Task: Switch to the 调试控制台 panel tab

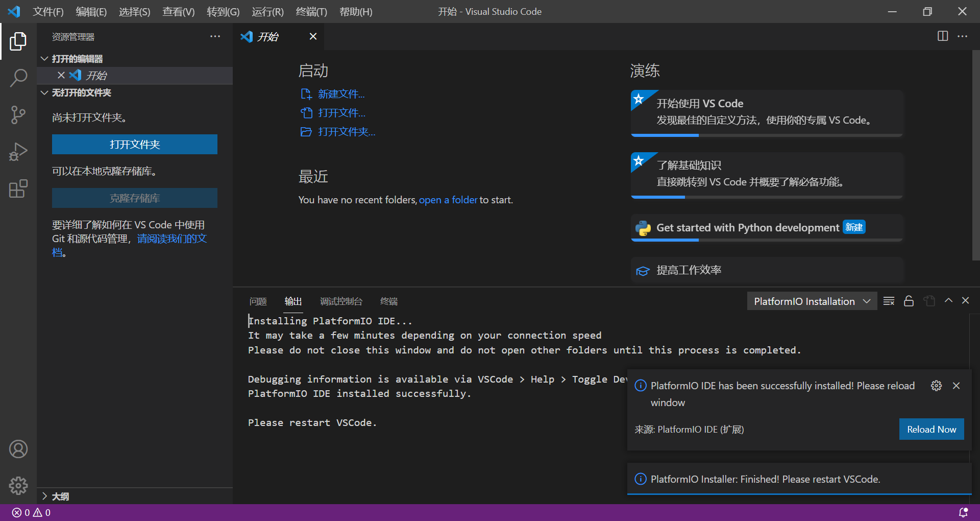Action: 341,301
